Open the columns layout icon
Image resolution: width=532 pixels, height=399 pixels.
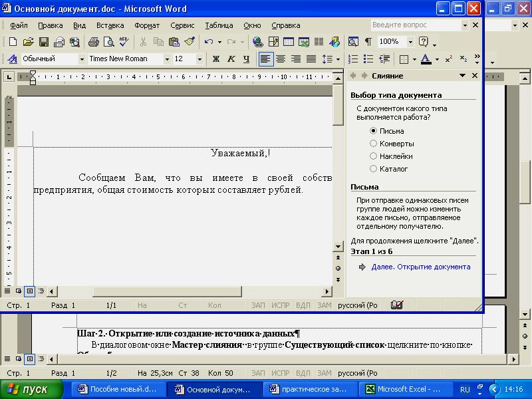(319, 42)
